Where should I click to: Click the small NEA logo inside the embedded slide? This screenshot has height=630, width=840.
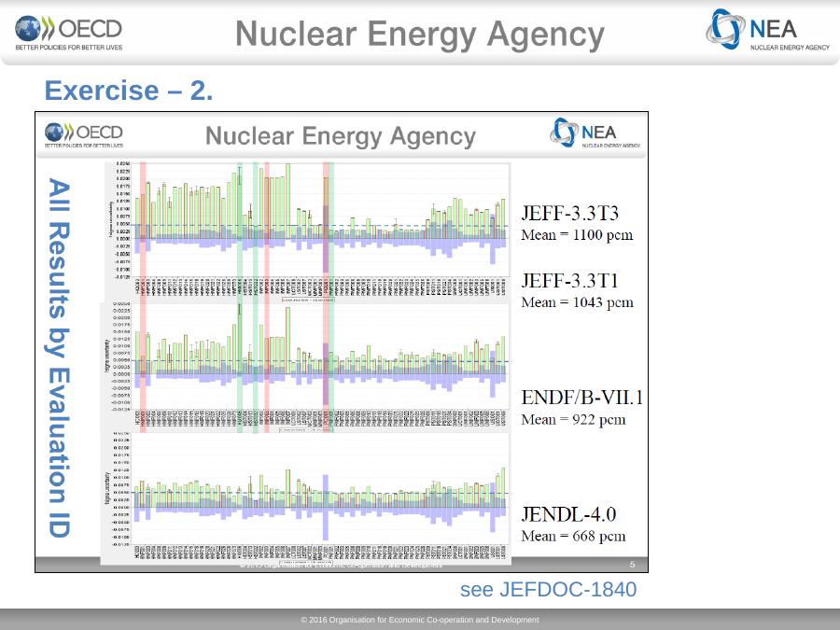tap(596, 133)
